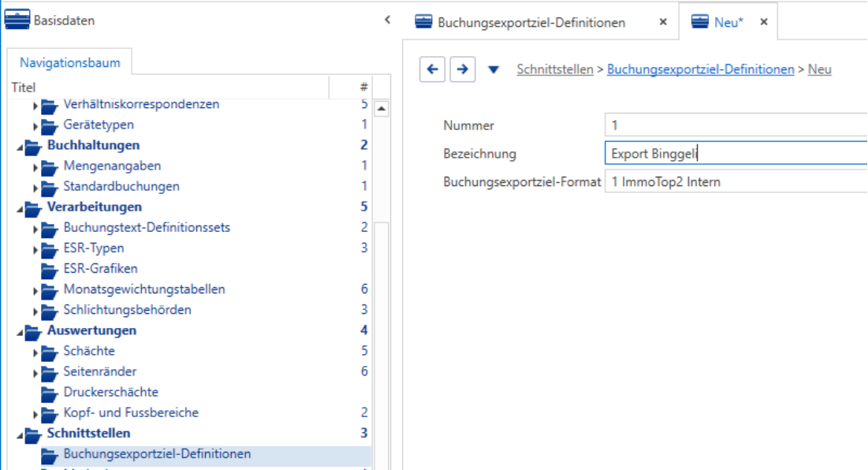Expand the Verhältniskorrespondenzen tree node
The height and width of the screenshot is (470, 868).
click(35, 105)
